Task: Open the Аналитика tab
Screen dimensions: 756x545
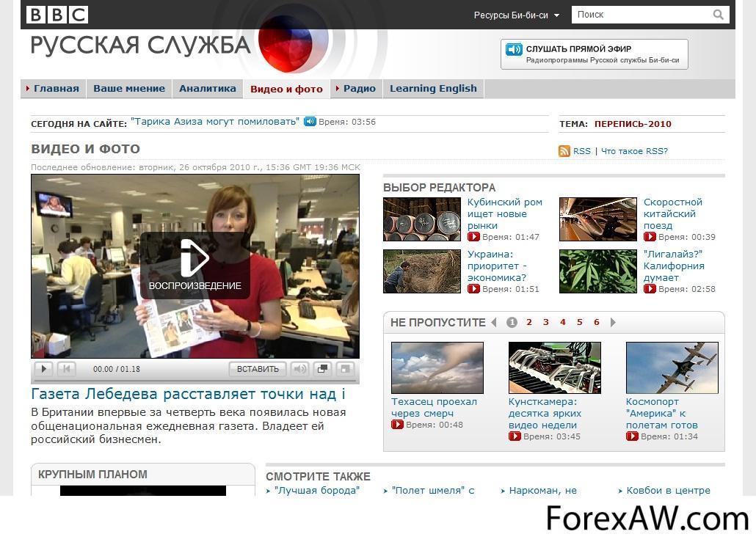Action: pyautogui.click(x=208, y=89)
